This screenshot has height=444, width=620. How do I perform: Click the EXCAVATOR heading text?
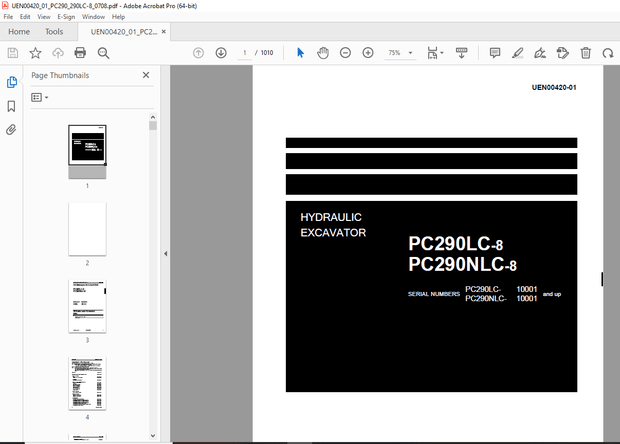[x=333, y=232]
